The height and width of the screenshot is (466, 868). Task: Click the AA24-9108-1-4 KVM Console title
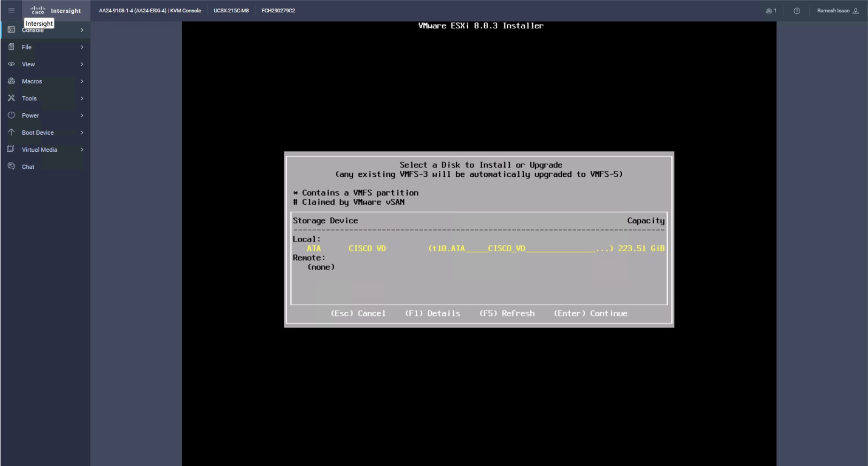click(150, 11)
